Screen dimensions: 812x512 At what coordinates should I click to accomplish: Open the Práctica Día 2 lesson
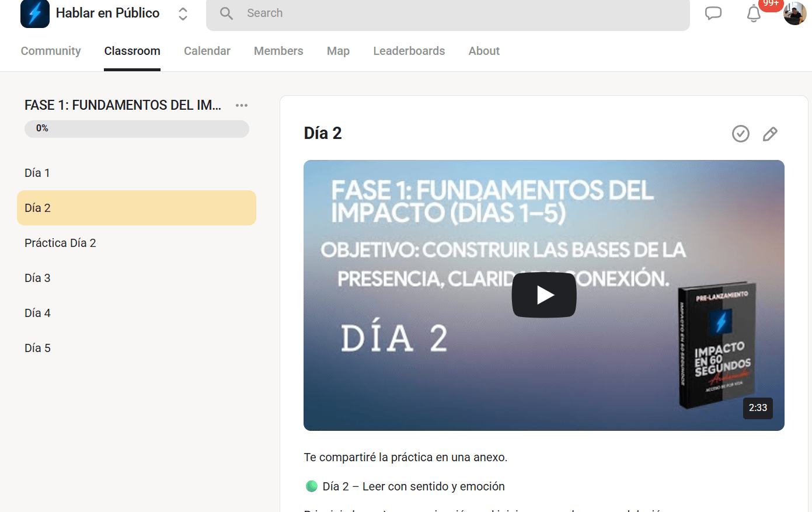point(60,243)
